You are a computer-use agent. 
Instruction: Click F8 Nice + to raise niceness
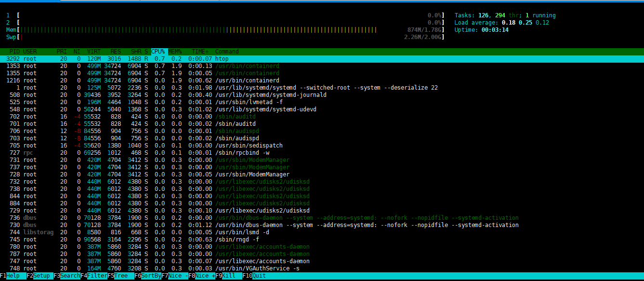[x=202, y=276]
